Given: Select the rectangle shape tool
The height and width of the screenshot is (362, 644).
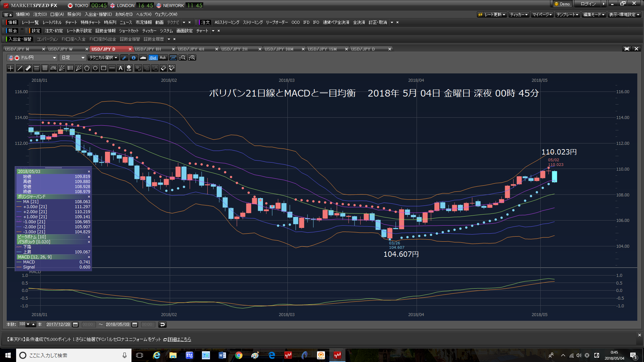Looking at the screenshot, I should 104,68.
